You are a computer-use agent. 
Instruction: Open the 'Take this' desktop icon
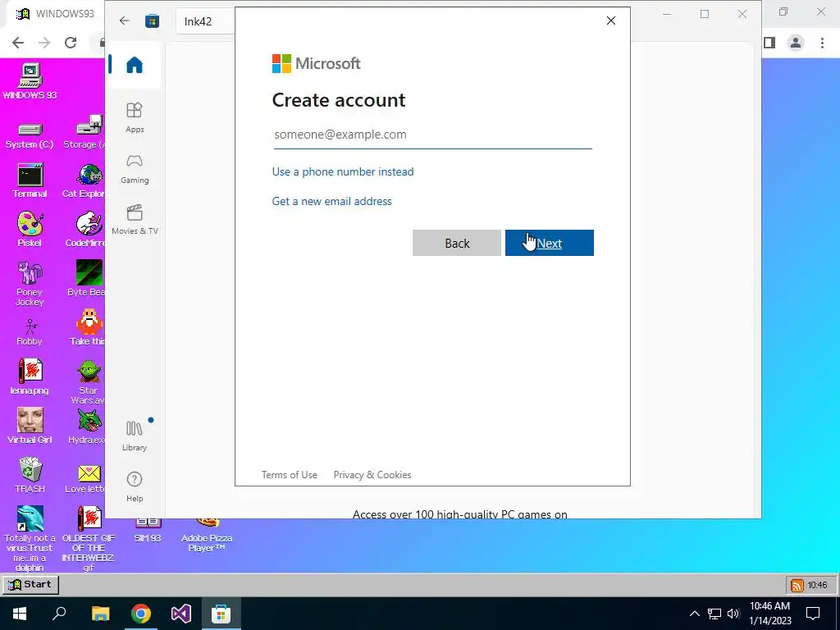tap(89, 326)
